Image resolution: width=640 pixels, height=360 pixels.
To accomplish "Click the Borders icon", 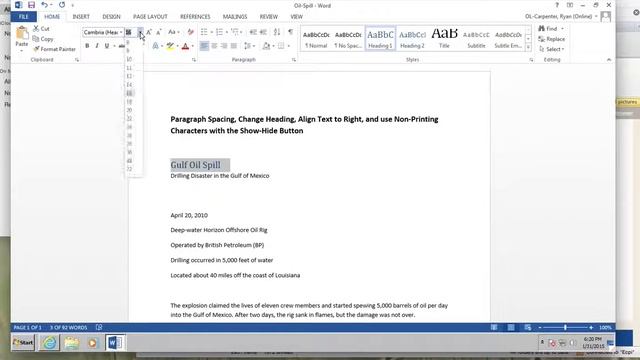I will [x=281, y=46].
